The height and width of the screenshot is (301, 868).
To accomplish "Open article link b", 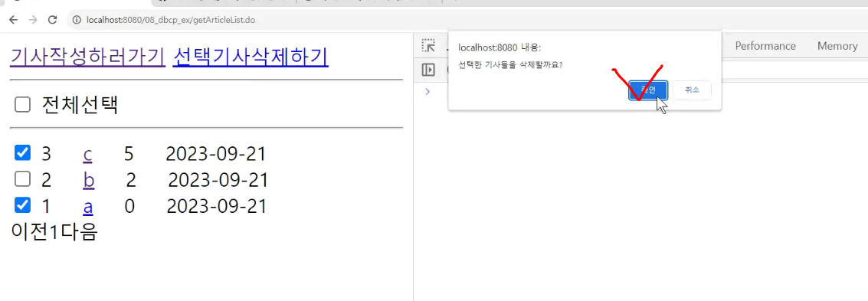I will coord(88,180).
